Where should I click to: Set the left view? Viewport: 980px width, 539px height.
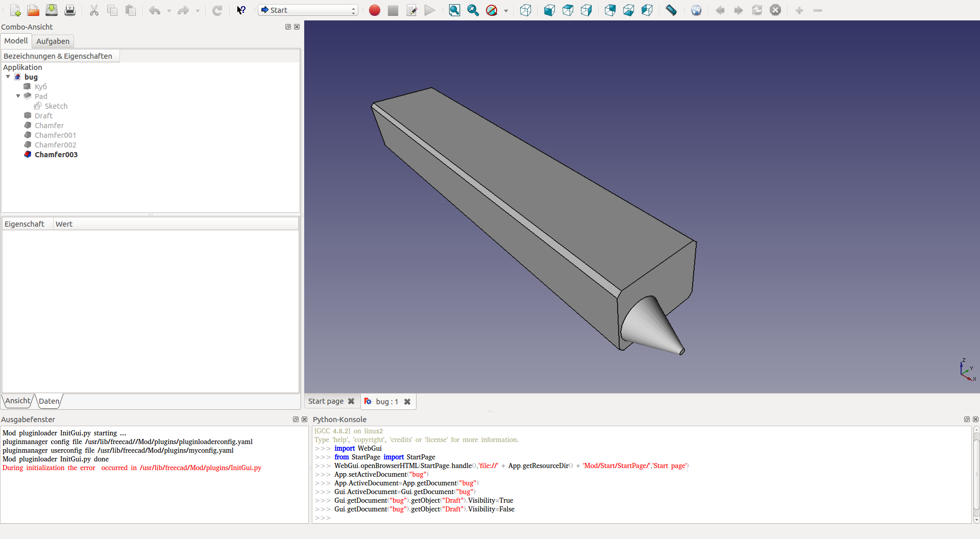click(647, 10)
